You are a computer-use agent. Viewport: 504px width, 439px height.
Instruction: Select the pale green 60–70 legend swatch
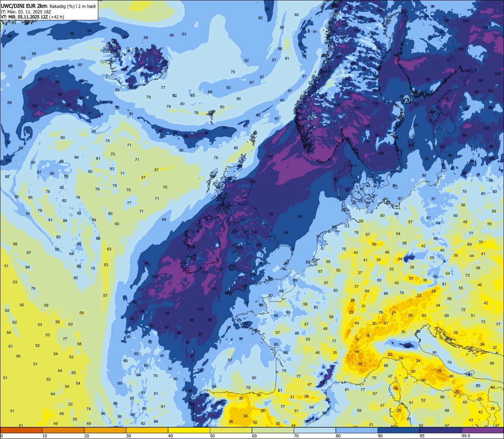tap(273, 430)
